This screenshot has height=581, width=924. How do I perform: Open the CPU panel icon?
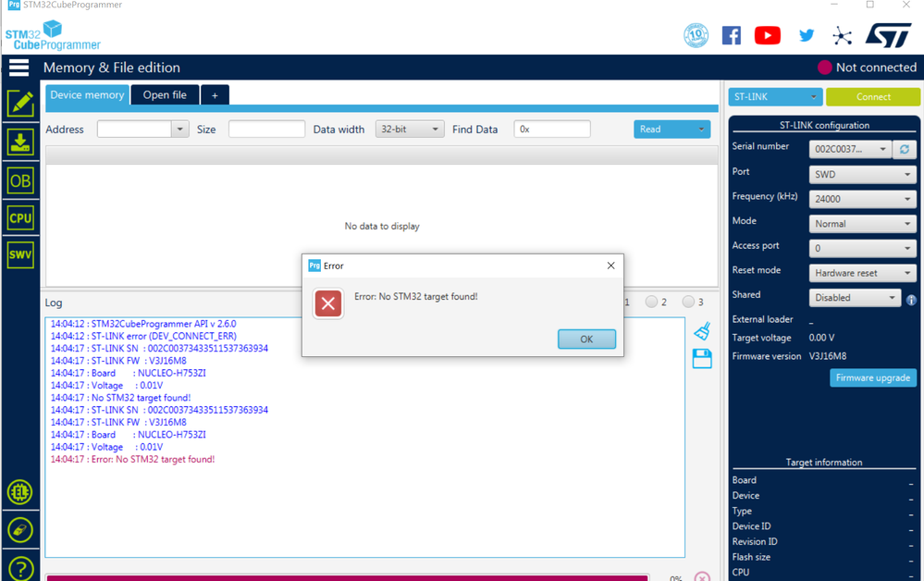pyautogui.click(x=20, y=218)
